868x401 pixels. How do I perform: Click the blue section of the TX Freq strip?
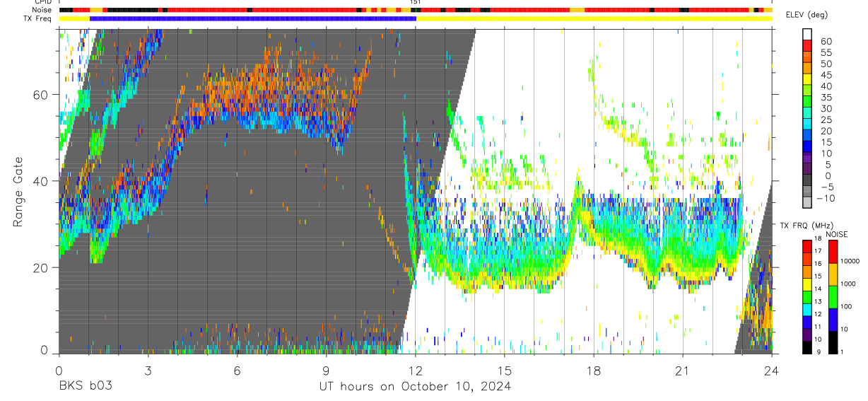point(253,18)
